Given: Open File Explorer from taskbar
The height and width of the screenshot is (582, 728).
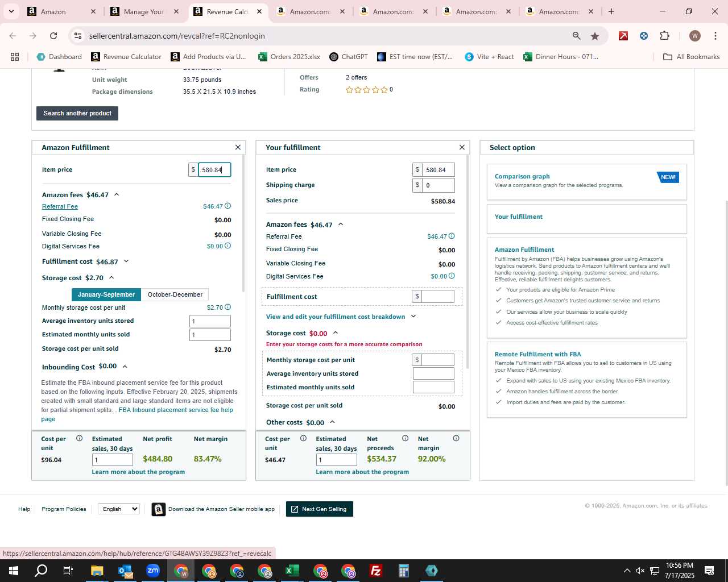Looking at the screenshot, I should click(x=97, y=571).
